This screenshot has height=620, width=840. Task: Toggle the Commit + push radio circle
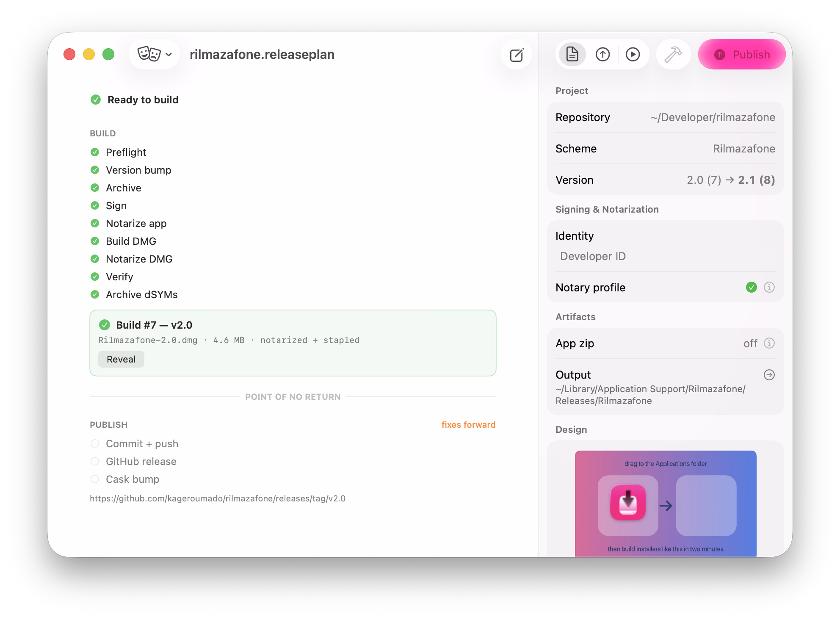(95, 443)
